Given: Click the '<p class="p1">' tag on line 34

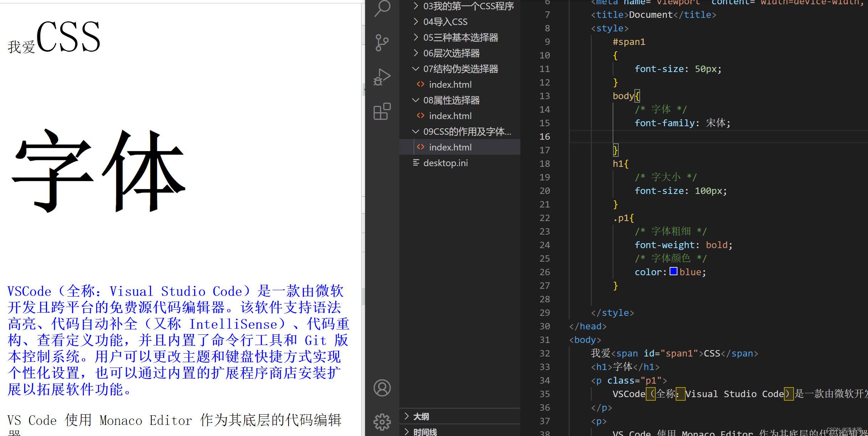Looking at the screenshot, I should coord(629,380).
